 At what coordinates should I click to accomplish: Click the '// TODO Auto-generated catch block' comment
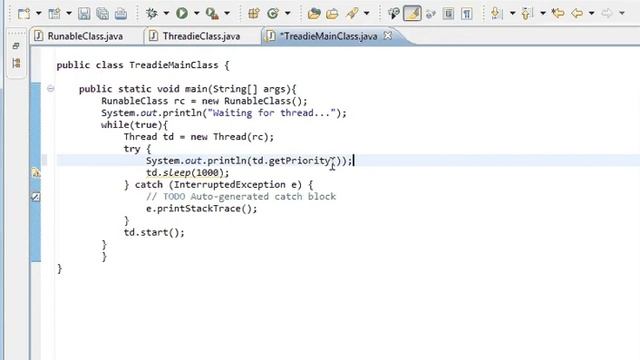[x=241, y=197]
